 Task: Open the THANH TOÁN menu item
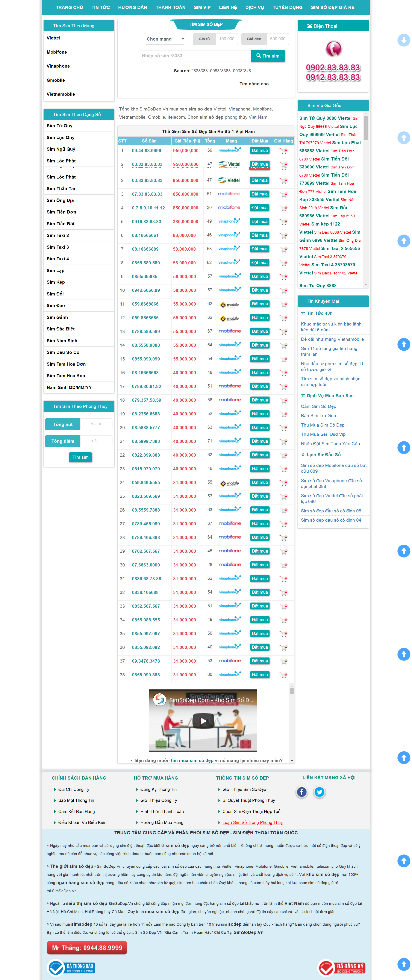click(170, 7)
